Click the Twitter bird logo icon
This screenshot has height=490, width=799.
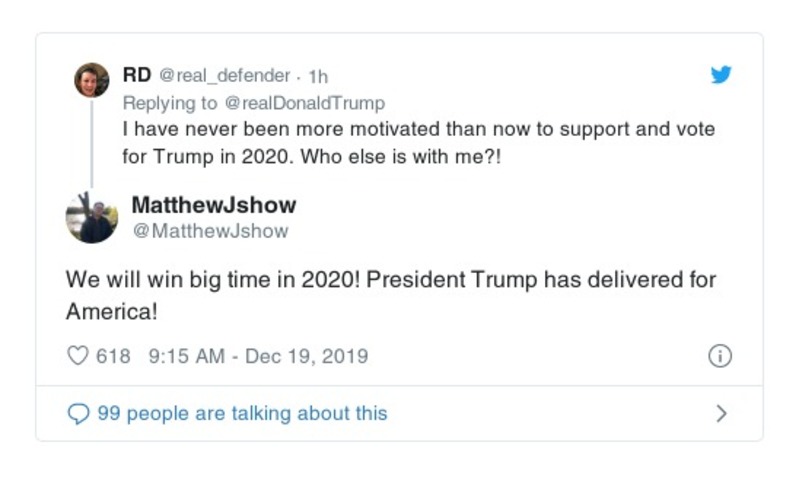tap(720, 75)
